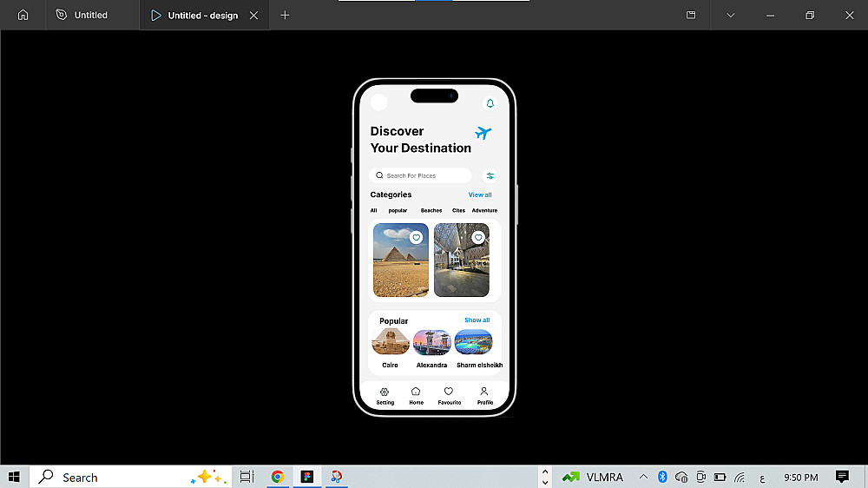Open the filter sliders icon
The height and width of the screenshot is (488, 868).
tap(490, 176)
